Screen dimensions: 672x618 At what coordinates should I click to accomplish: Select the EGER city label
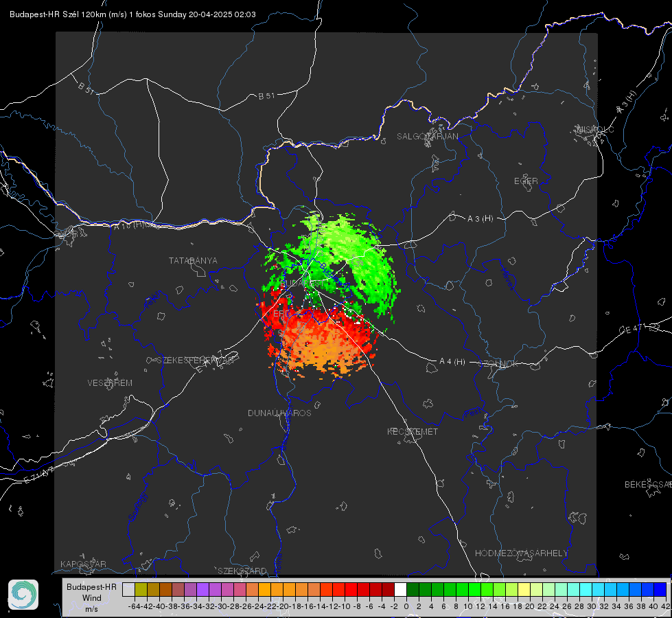(x=526, y=181)
